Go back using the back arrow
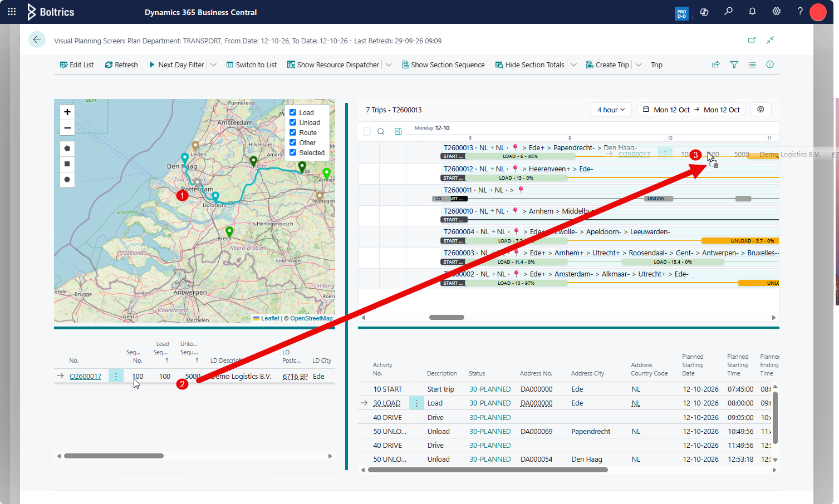The image size is (839, 504). pos(37,39)
